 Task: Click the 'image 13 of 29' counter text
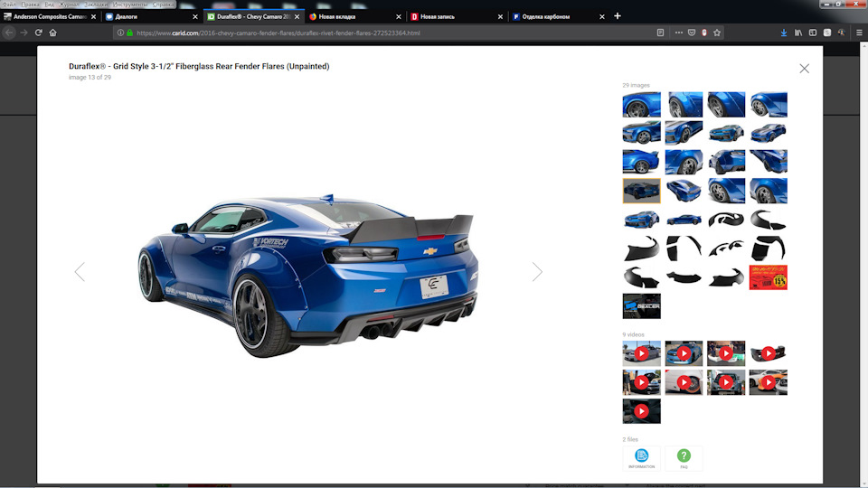click(90, 78)
